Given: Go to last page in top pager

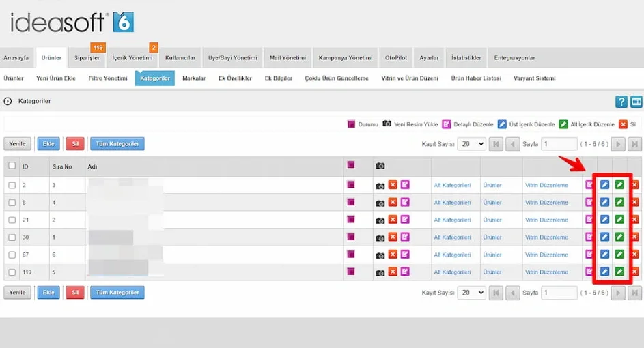Looking at the screenshot, I should pos(634,144).
